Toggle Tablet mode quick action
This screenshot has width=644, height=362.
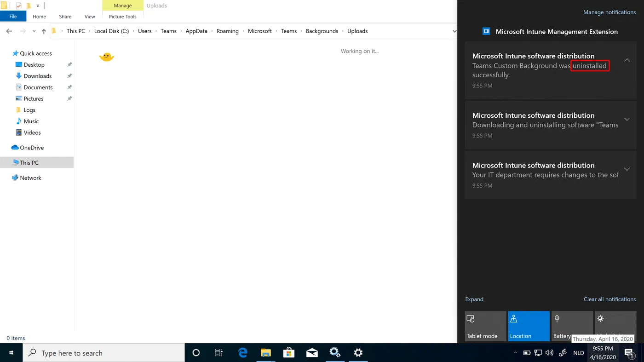coord(485,326)
